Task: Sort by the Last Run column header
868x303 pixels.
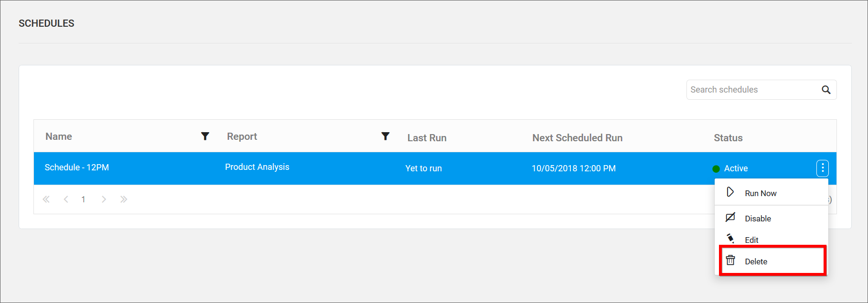Action: 427,138
